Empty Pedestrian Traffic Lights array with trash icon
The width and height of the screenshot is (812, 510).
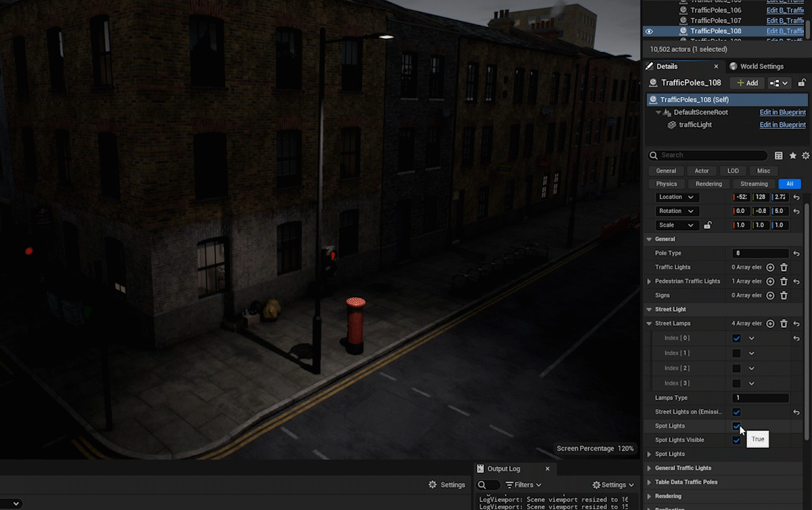[784, 281]
